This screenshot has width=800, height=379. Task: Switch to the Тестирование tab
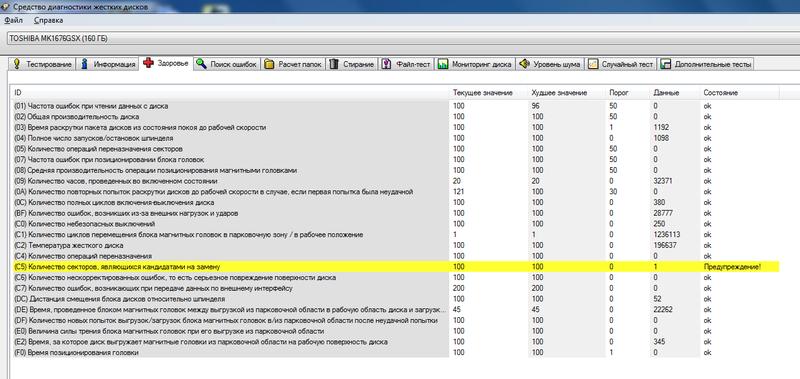[x=42, y=64]
